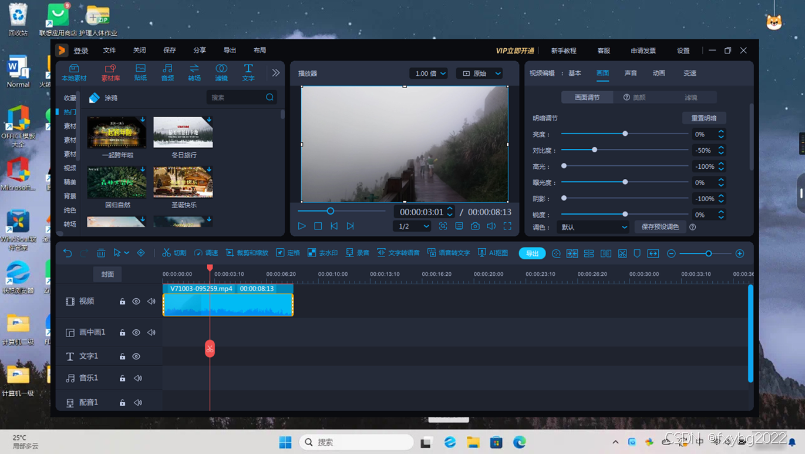
Task: Open the 1.00 倍 playback speed dropdown
Action: (x=428, y=73)
